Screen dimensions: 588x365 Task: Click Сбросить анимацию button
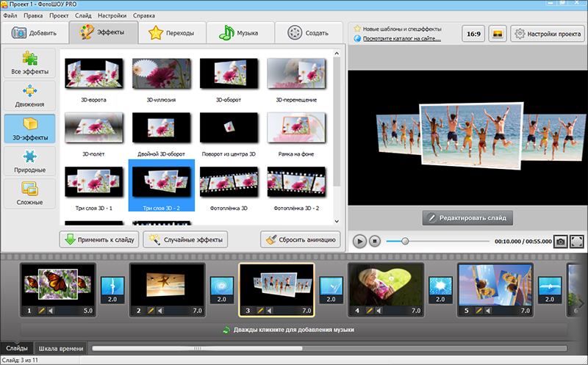click(x=301, y=239)
